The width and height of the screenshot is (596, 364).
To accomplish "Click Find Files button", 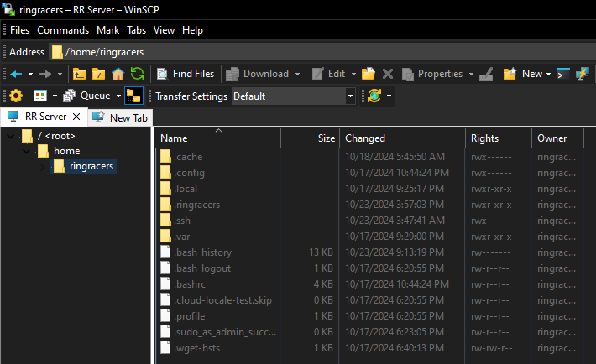I will coord(186,74).
